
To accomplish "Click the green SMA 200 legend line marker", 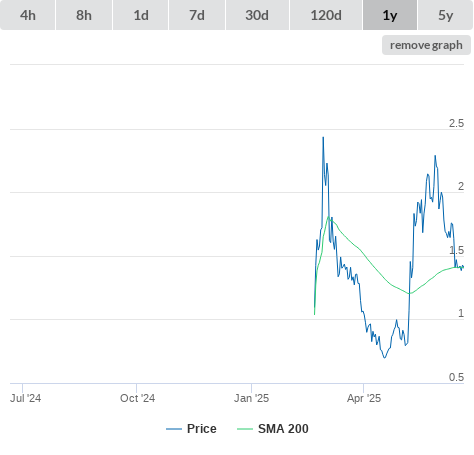I will 245,429.
